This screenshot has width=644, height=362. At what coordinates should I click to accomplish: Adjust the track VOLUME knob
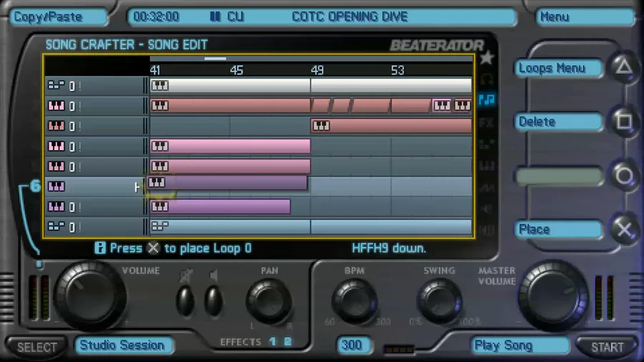89,296
